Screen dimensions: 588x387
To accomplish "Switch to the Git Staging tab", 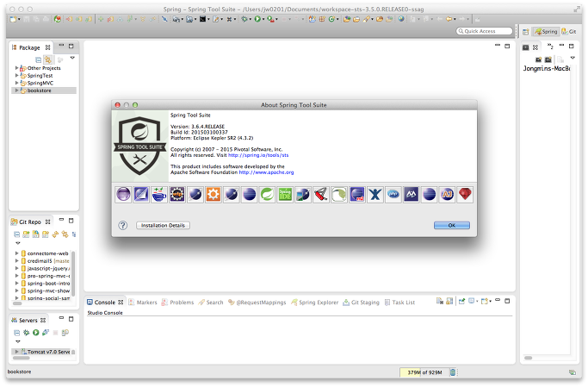I will [361, 303].
